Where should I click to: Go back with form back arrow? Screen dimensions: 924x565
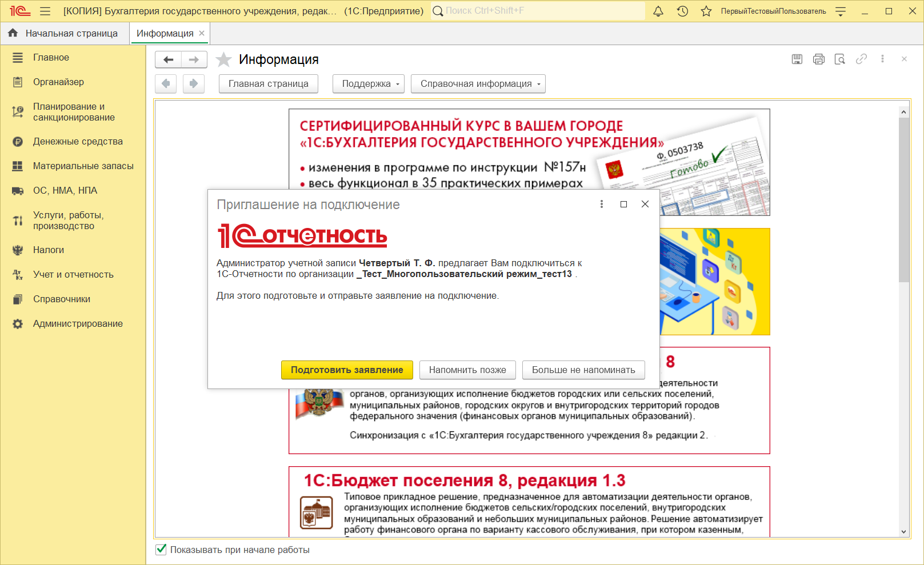click(168, 59)
